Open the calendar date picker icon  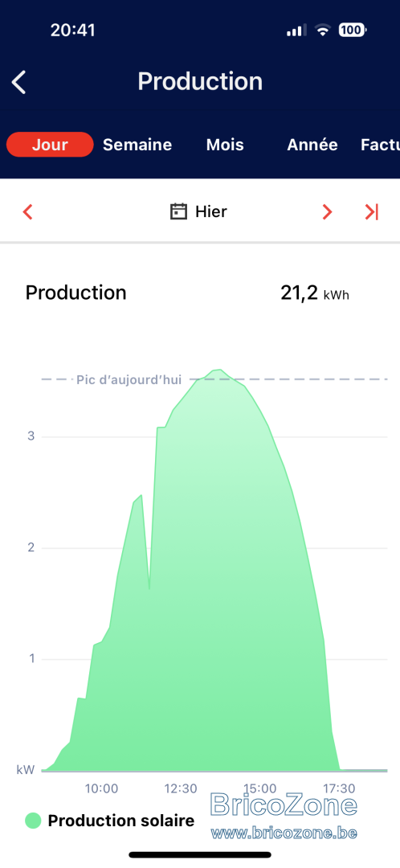click(x=178, y=211)
